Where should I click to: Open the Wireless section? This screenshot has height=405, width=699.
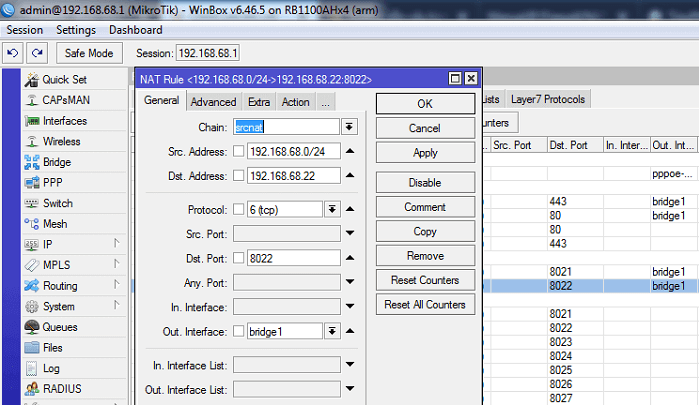(x=61, y=142)
